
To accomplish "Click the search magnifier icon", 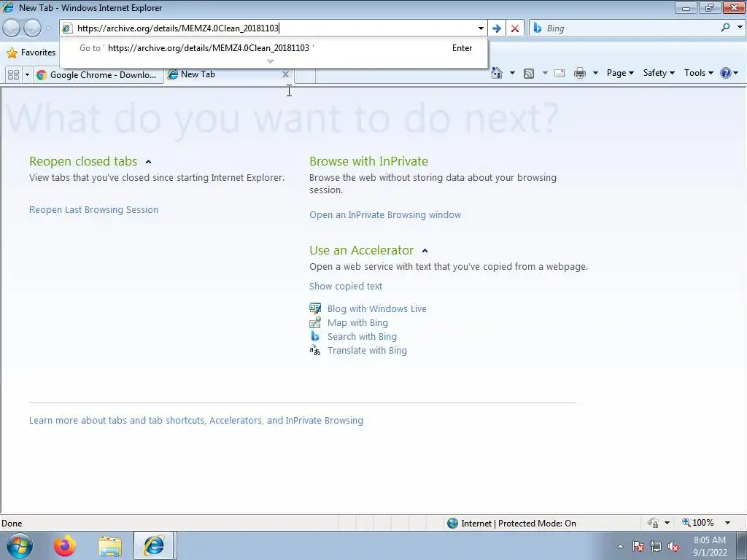I will (x=725, y=28).
